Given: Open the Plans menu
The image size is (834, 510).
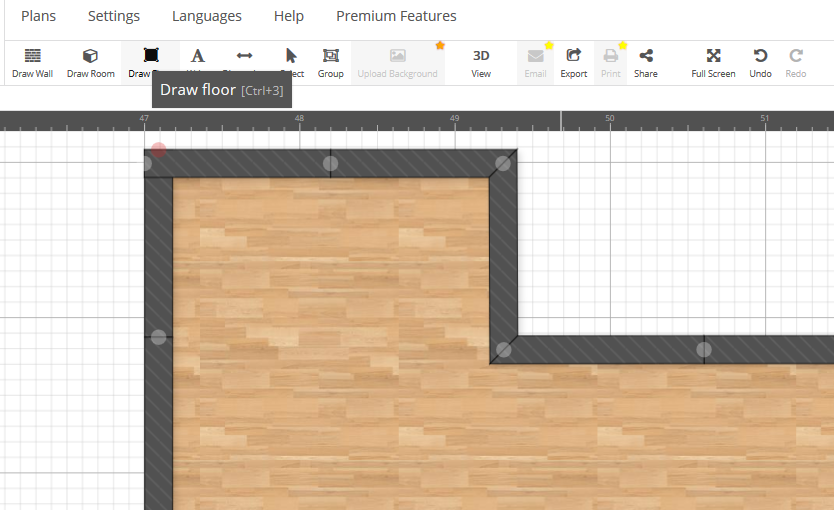Looking at the screenshot, I should coord(38,16).
